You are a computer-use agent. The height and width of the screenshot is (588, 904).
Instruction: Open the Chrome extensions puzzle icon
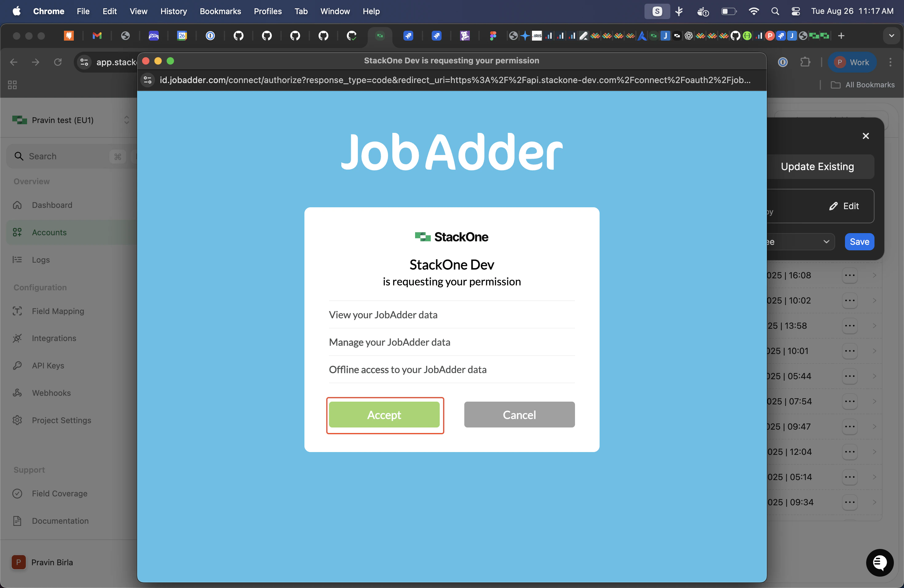806,62
